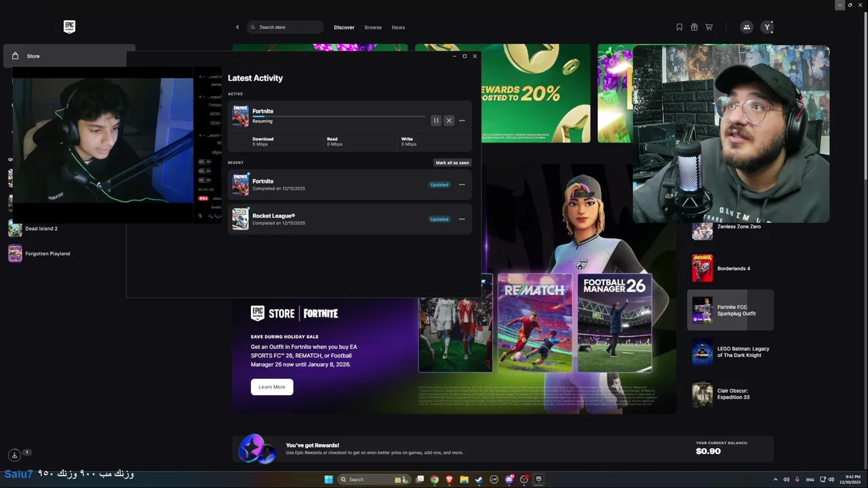
Task: Open the Y profile avatar menu
Action: point(767,27)
